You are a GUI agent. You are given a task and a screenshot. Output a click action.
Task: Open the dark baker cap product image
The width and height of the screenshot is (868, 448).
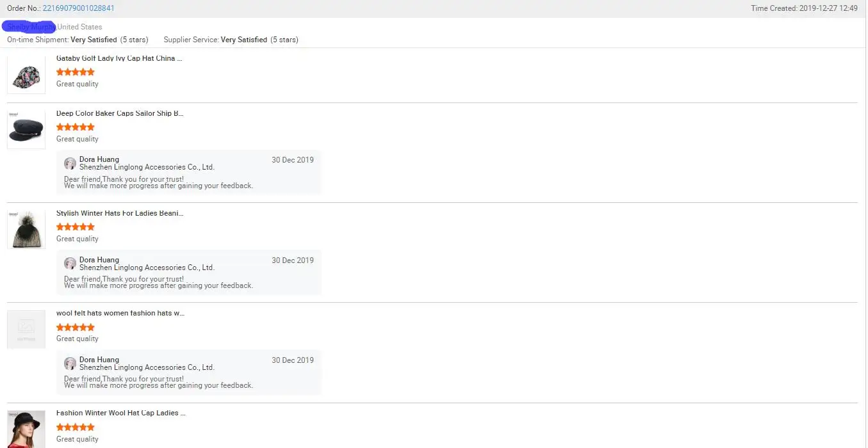click(x=26, y=130)
